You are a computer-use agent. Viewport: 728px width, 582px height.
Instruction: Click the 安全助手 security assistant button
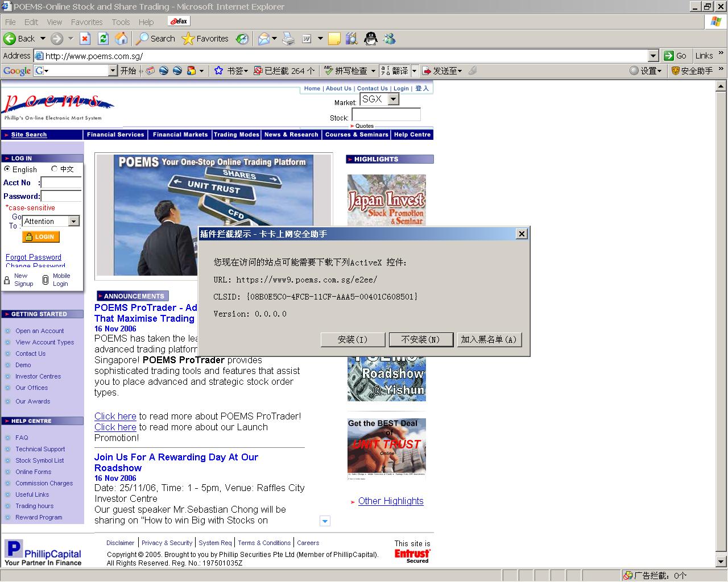(692, 71)
